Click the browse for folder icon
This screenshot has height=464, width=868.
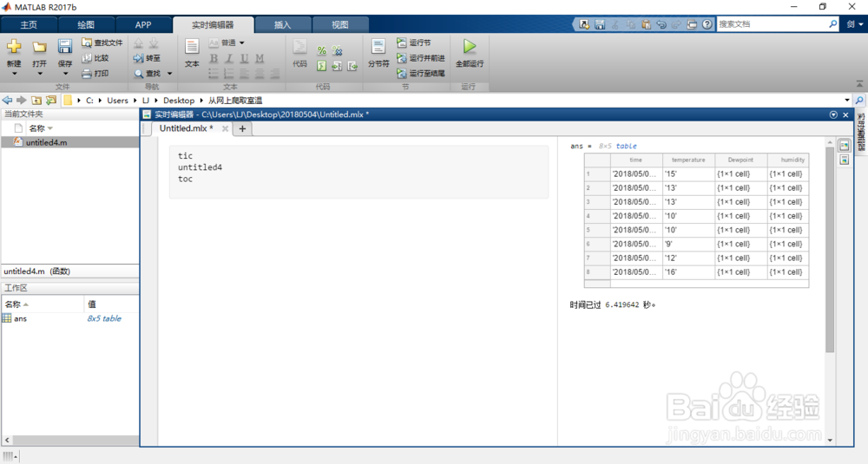click(51, 100)
